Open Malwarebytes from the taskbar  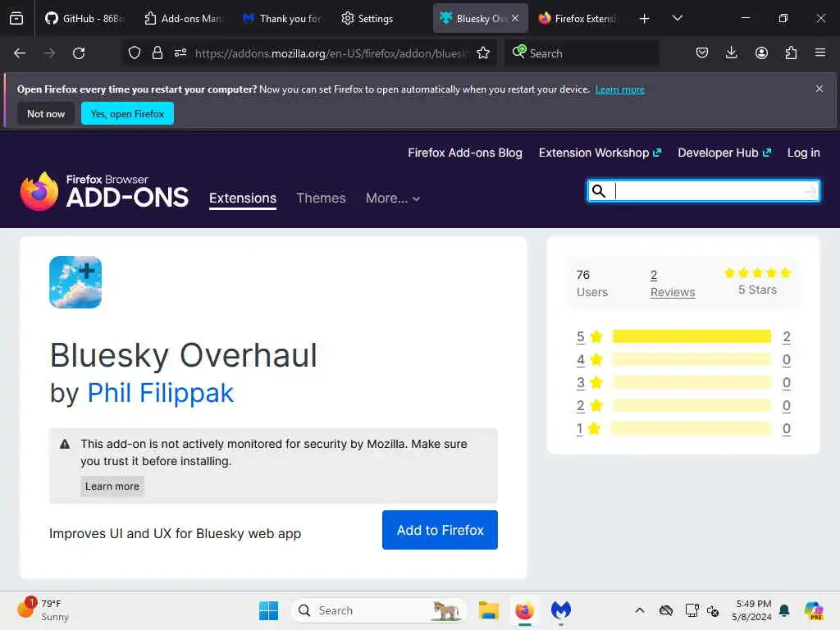point(561,610)
